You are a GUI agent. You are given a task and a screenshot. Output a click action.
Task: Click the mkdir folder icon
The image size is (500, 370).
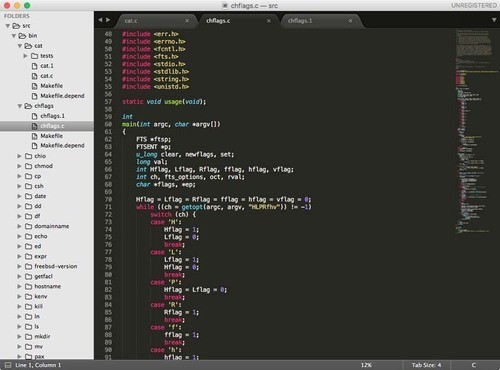click(x=29, y=336)
